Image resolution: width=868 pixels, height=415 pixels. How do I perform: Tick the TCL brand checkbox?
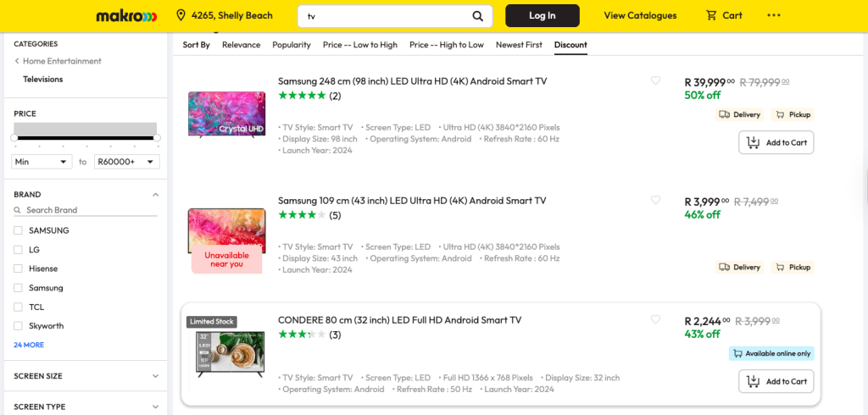coord(19,307)
